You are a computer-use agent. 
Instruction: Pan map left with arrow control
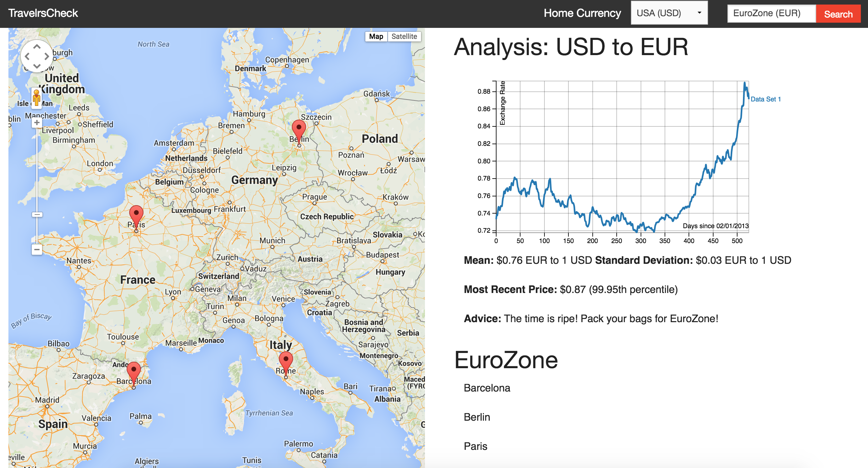tap(27, 56)
